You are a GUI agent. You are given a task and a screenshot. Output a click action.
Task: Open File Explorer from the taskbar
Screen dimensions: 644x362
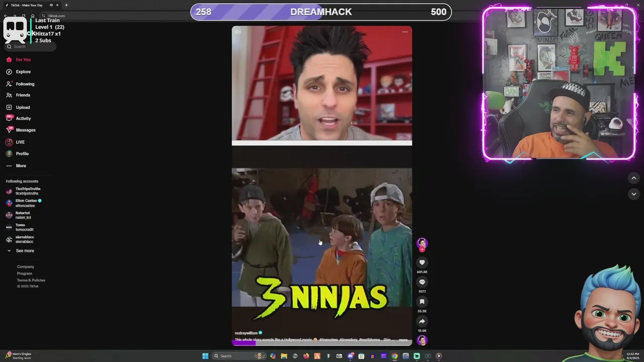284,356
